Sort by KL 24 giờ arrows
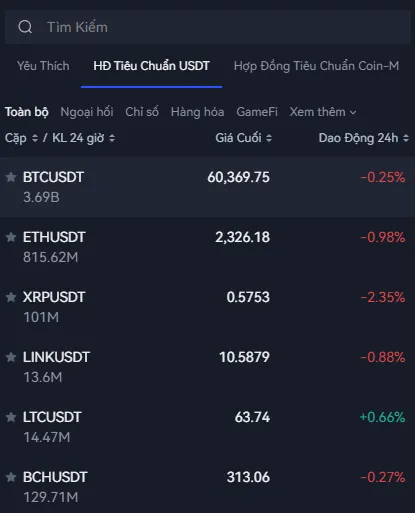415x513 pixels. pyautogui.click(x=112, y=138)
